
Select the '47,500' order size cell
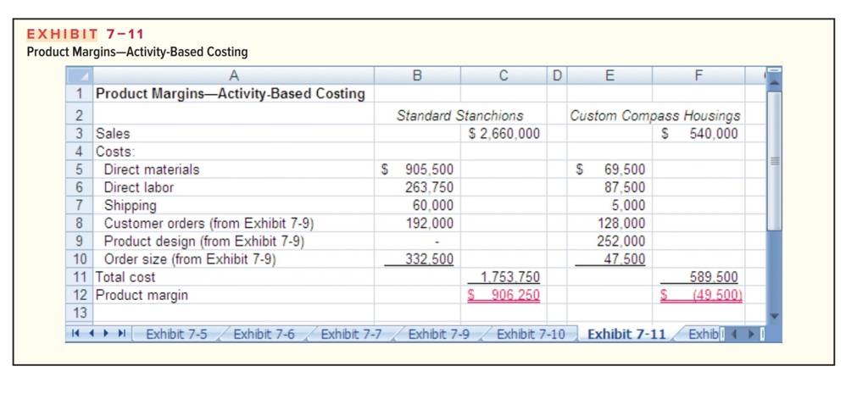tap(609, 258)
